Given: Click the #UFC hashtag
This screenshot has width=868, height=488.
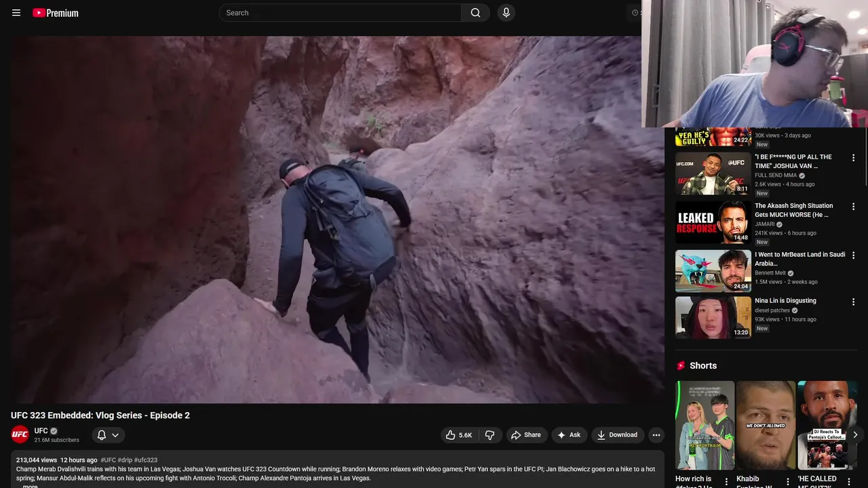Looking at the screenshot, I should (x=108, y=460).
